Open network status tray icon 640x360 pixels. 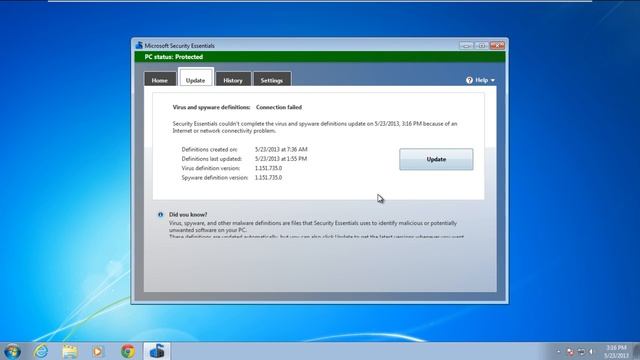[581, 351]
